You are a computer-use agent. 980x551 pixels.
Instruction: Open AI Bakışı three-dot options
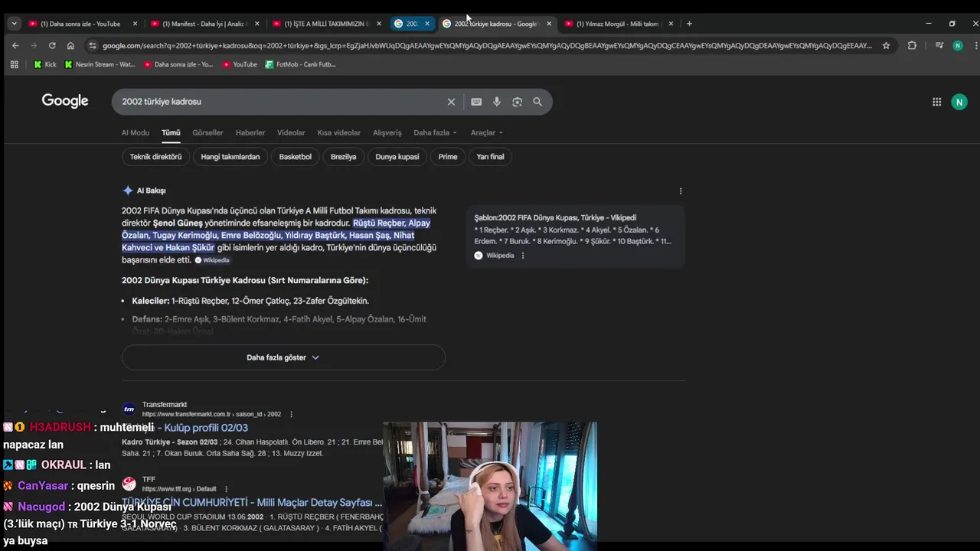tap(681, 191)
